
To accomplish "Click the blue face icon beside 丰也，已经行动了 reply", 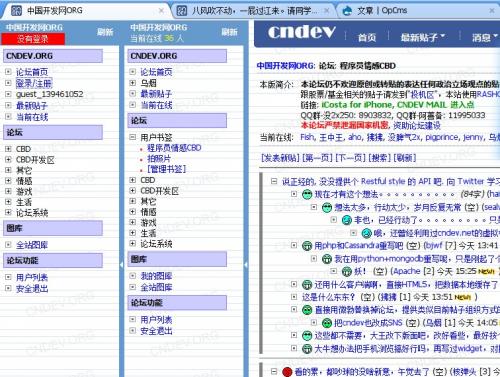I will (x=347, y=220).
